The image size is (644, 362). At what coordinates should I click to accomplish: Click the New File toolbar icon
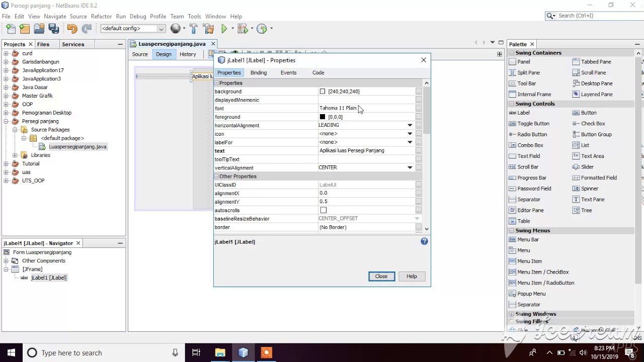(11, 29)
